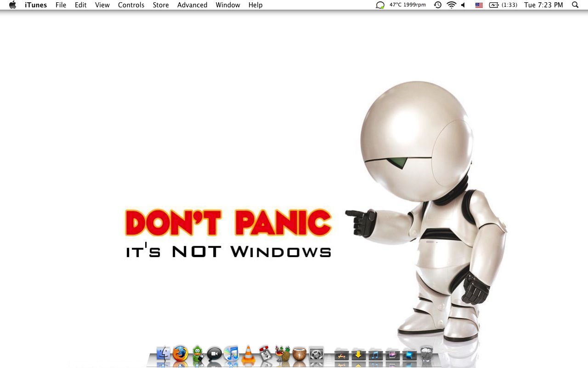588x368 pixels.
Task: Click the iTunes icon in the dock
Action: pyautogui.click(x=232, y=354)
